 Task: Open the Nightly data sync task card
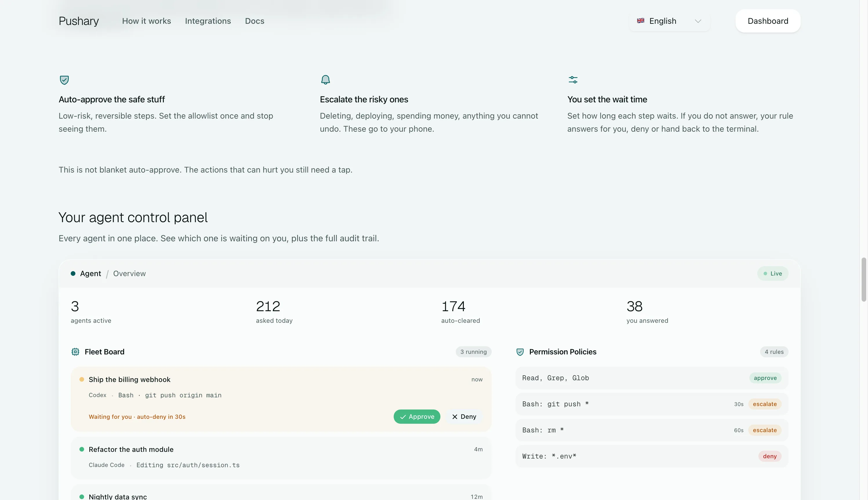281,492
